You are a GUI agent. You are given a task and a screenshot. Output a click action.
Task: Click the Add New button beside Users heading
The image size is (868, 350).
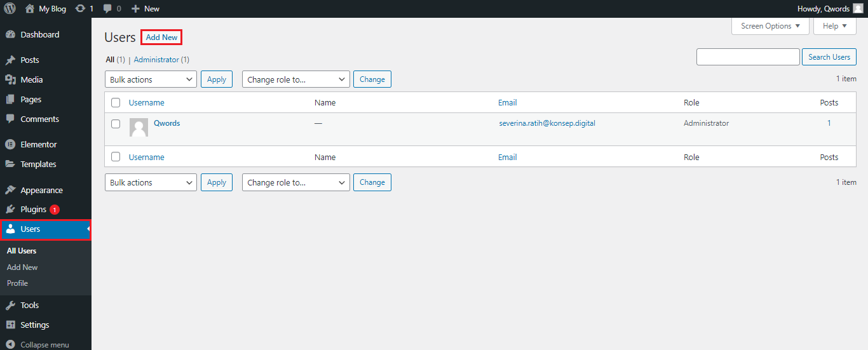(161, 37)
